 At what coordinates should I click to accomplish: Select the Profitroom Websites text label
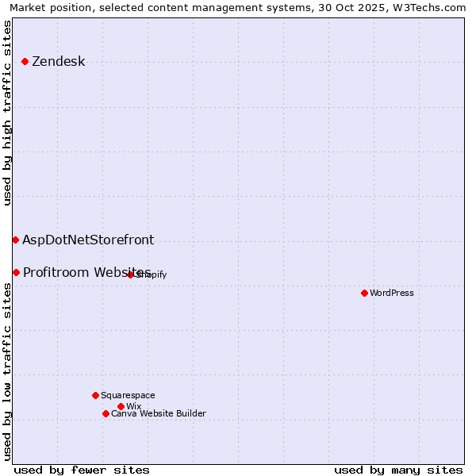pos(86,272)
